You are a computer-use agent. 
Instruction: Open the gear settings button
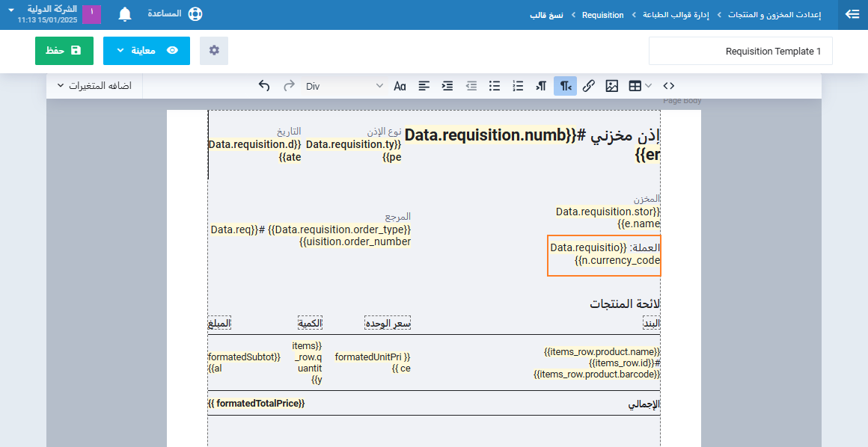tap(214, 51)
